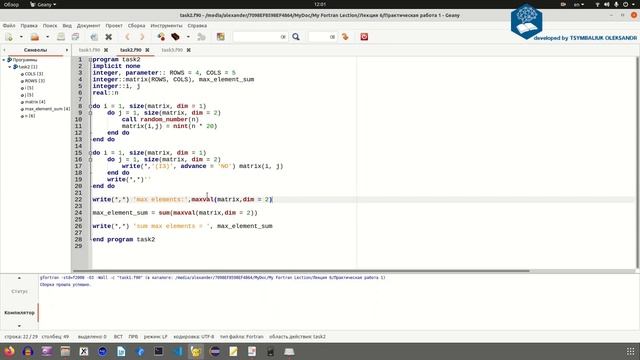
Task: Open the yellow notes app in dock
Action: pyautogui.click(x=233, y=351)
